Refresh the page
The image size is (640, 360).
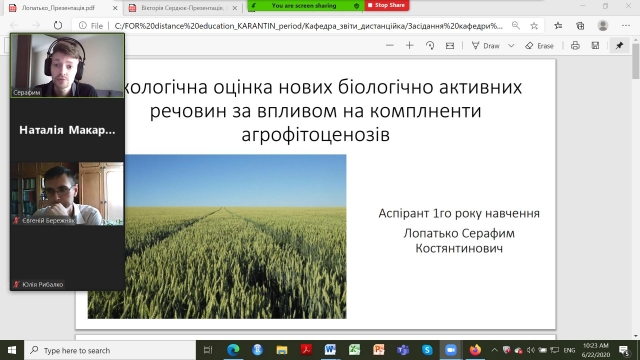(58, 26)
